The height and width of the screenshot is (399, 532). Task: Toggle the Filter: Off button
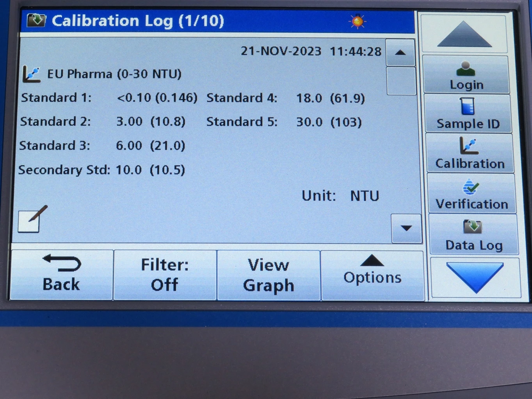pos(165,275)
